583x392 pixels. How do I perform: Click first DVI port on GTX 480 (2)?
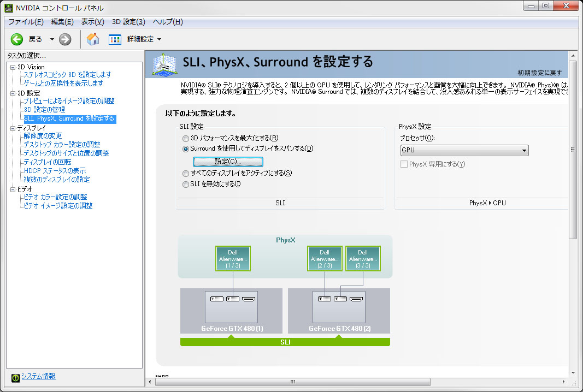pyautogui.click(x=325, y=299)
